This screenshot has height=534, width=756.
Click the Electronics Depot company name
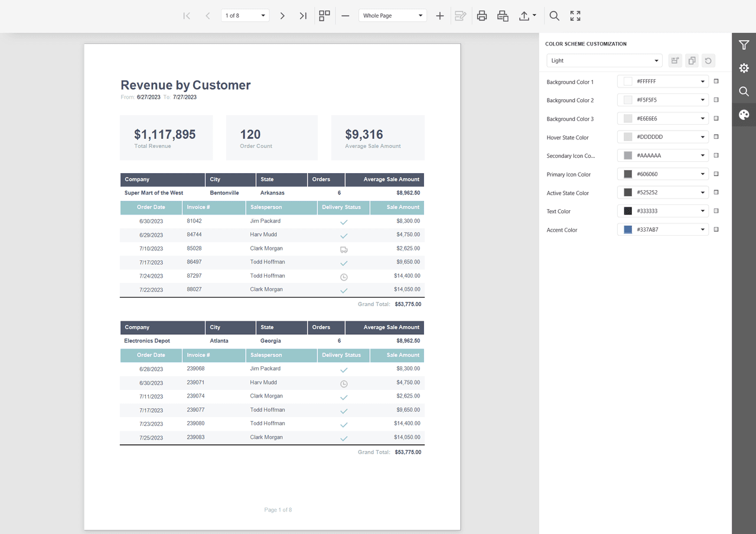[147, 341]
